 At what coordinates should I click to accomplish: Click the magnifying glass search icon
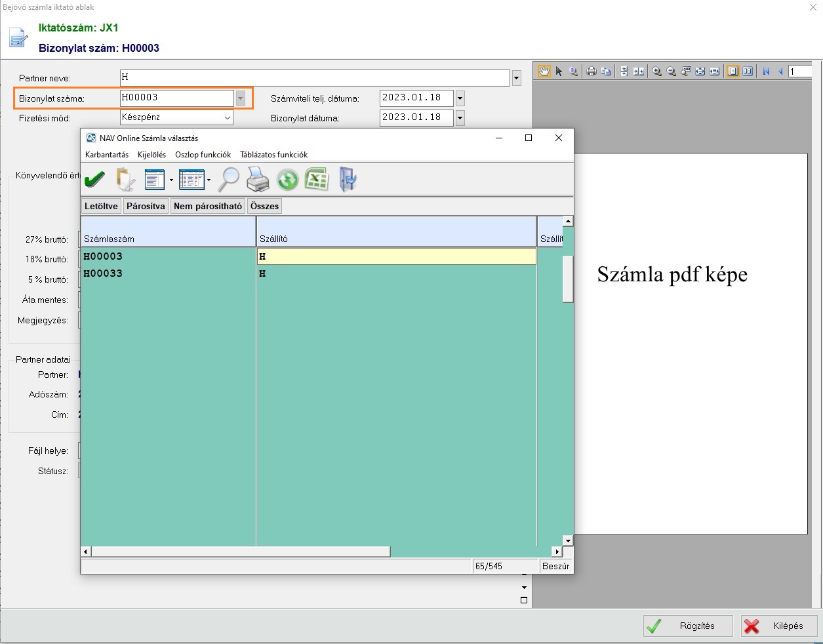tap(229, 179)
